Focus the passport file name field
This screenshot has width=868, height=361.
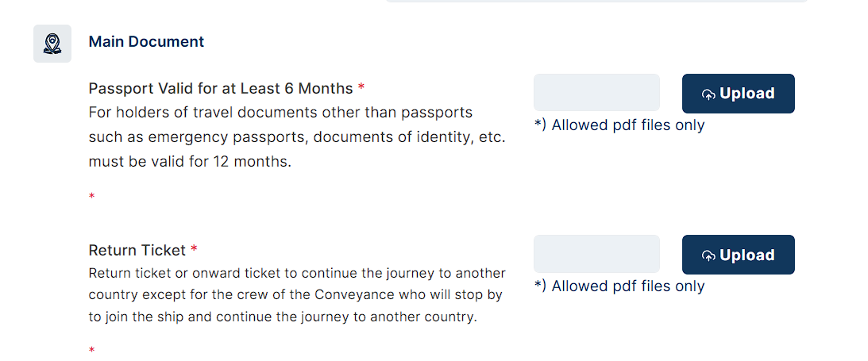coord(596,92)
